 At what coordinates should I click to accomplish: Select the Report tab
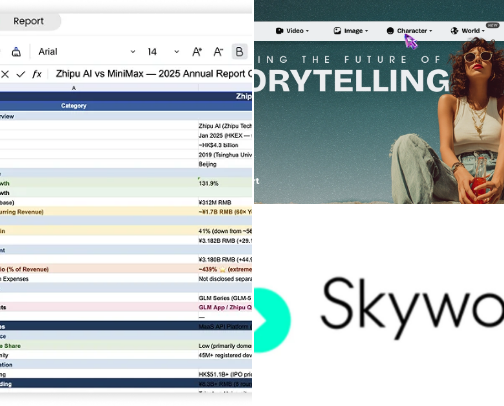click(x=28, y=21)
